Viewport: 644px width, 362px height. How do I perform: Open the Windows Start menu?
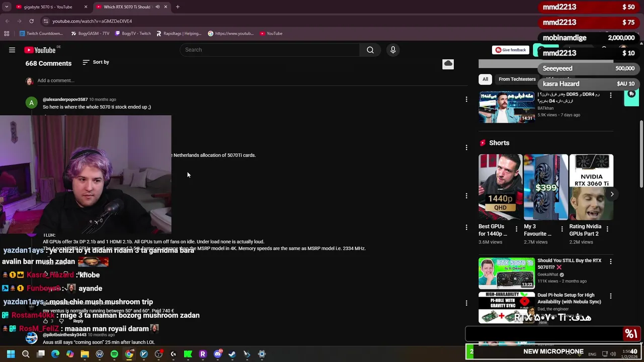11,354
